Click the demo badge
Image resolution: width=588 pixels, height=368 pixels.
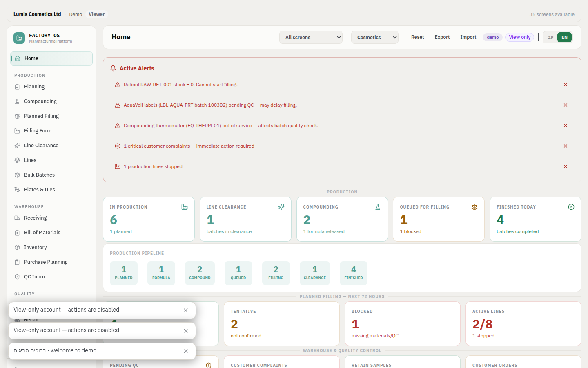coord(493,37)
